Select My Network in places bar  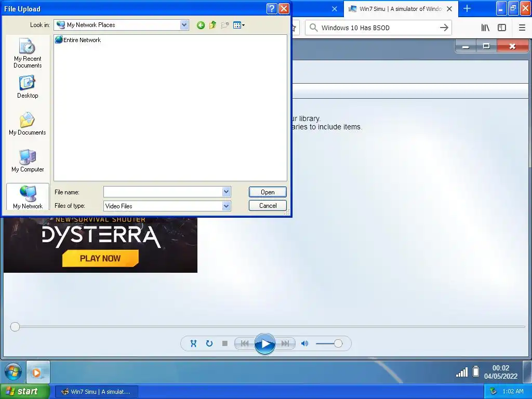coord(28,197)
